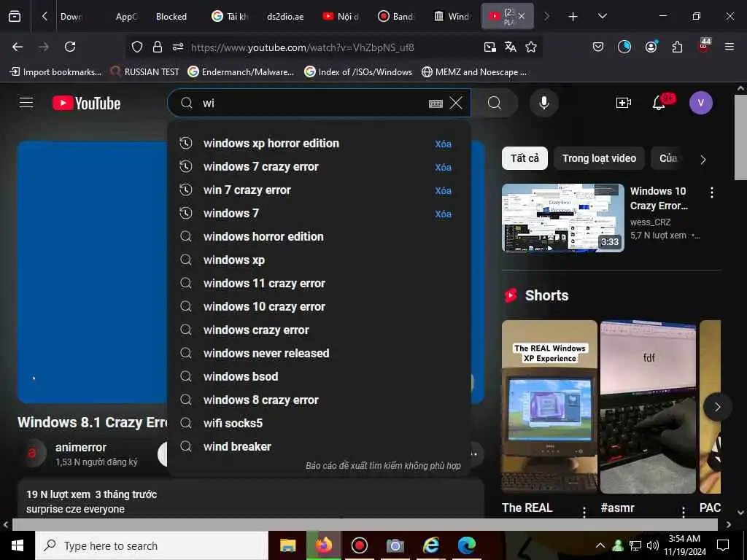This screenshot has height=560, width=747.
Task: Switch to the ds2dio.ae tab
Action: point(285,17)
